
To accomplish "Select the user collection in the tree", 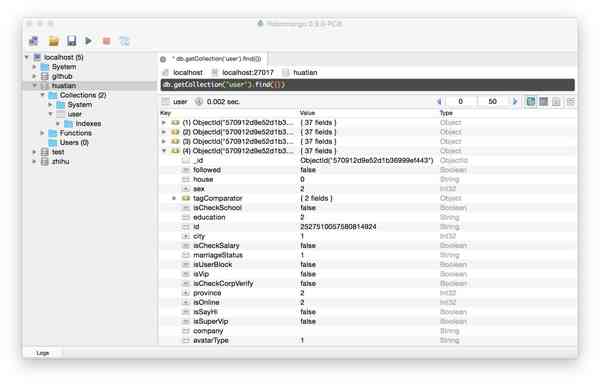I will pos(75,114).
